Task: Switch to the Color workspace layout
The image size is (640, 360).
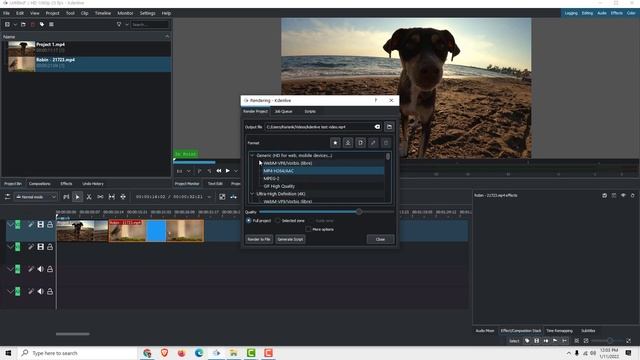Action: [631, 13]
